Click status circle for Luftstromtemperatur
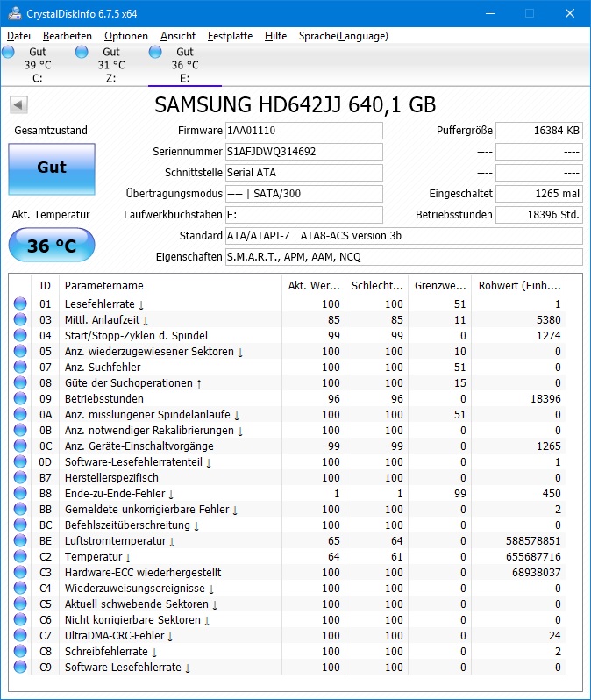The height and width of the screenshot is (700, 591). [x=20, y=540]
